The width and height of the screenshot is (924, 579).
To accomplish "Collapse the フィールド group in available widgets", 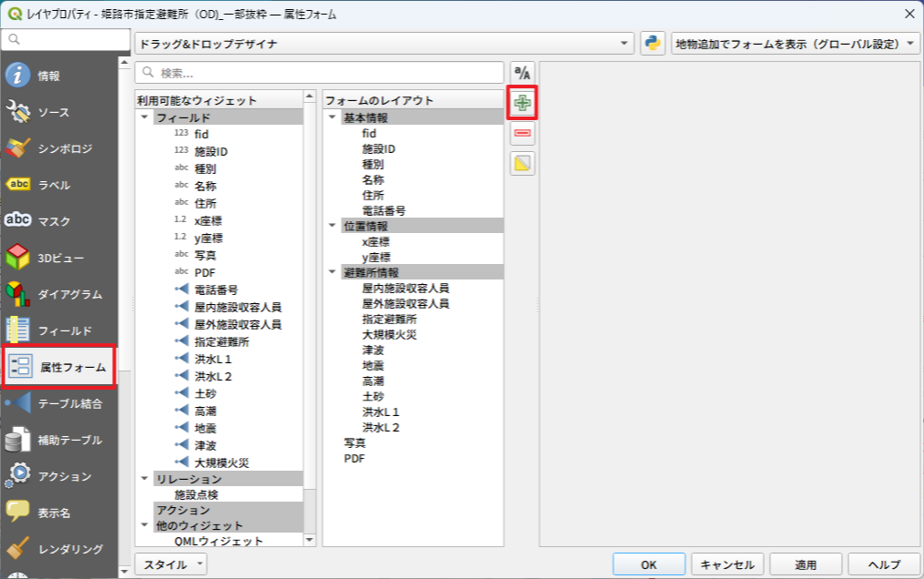I will 145,118.
